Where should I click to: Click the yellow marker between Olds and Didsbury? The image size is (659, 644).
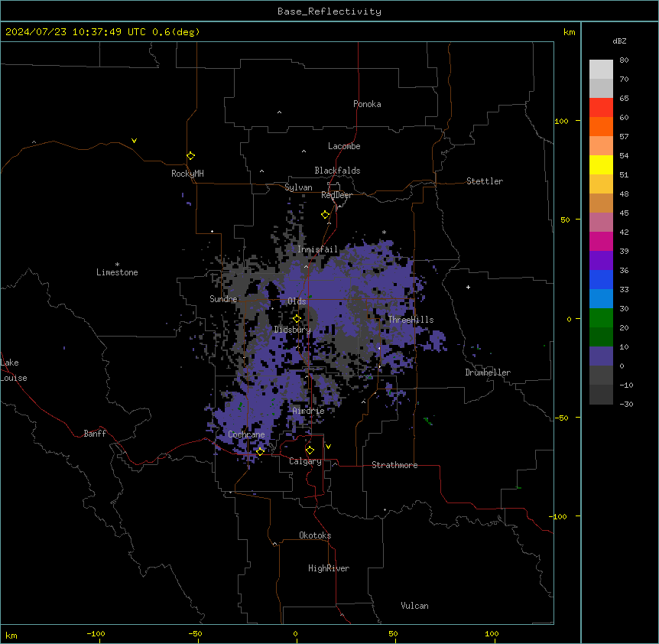pos(297,319)
